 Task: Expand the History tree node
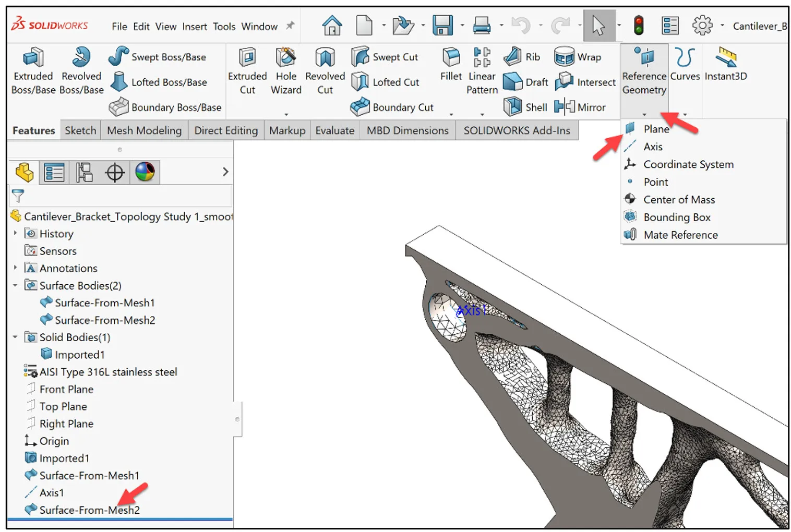(x=15, y=233)
